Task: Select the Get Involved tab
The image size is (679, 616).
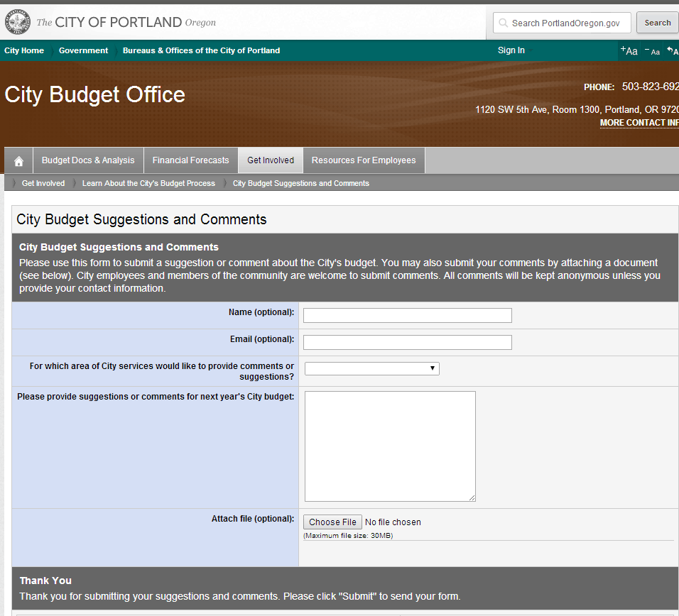Action: (x=271, y=160)
